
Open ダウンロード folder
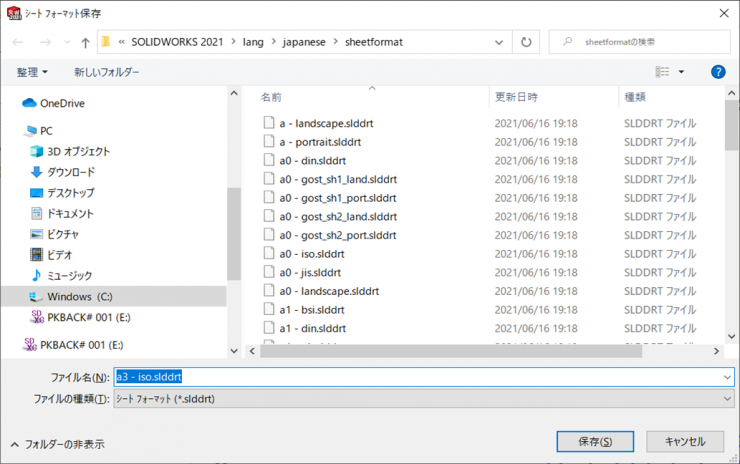[62, 172]
